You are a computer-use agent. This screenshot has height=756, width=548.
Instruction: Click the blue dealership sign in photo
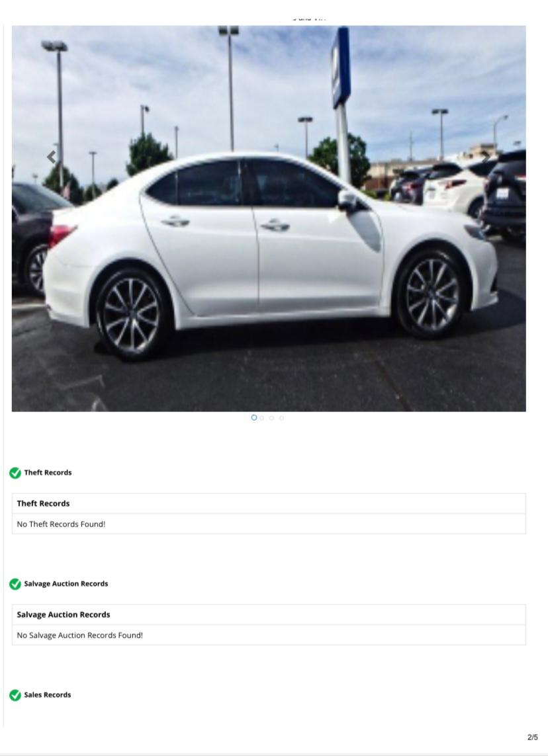(x=341, y=66)
